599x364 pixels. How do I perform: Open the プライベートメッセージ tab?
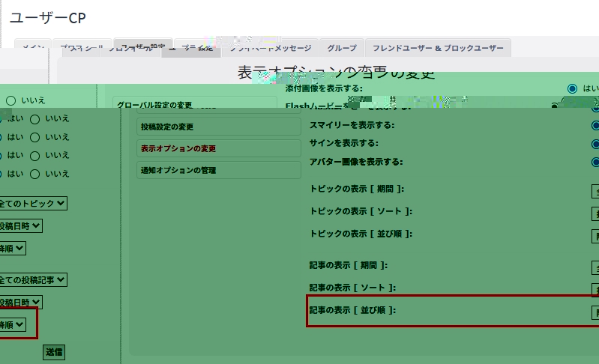271,48
